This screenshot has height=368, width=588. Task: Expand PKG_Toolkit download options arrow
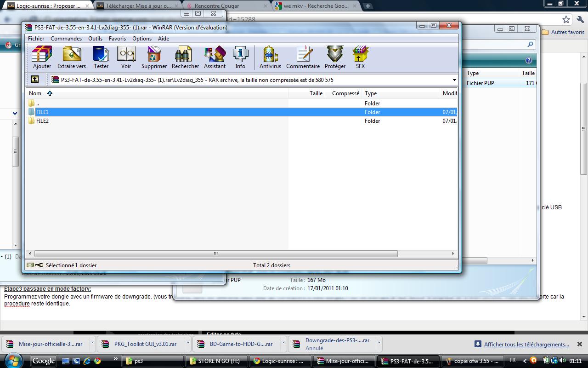click(x=188, y=343)
